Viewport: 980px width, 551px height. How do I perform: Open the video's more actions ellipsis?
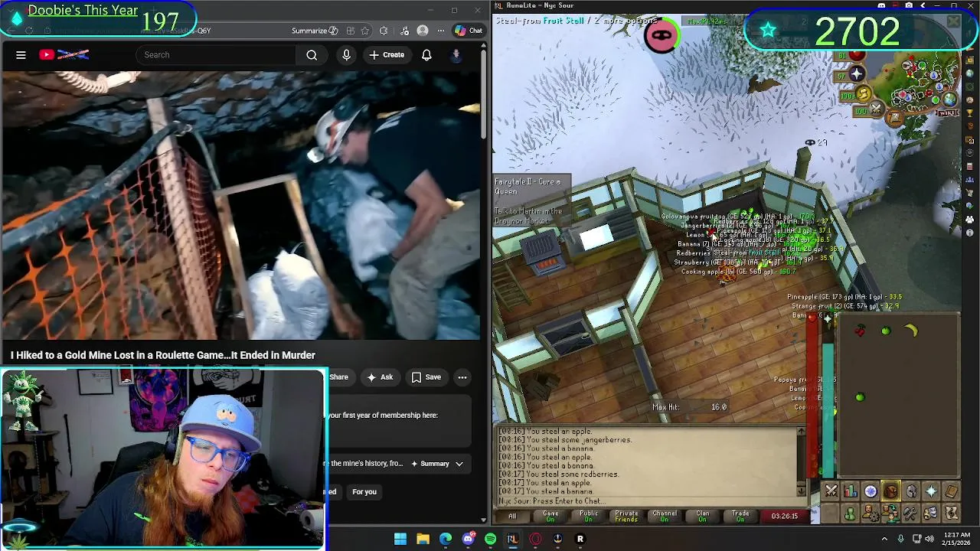point(462,377)
